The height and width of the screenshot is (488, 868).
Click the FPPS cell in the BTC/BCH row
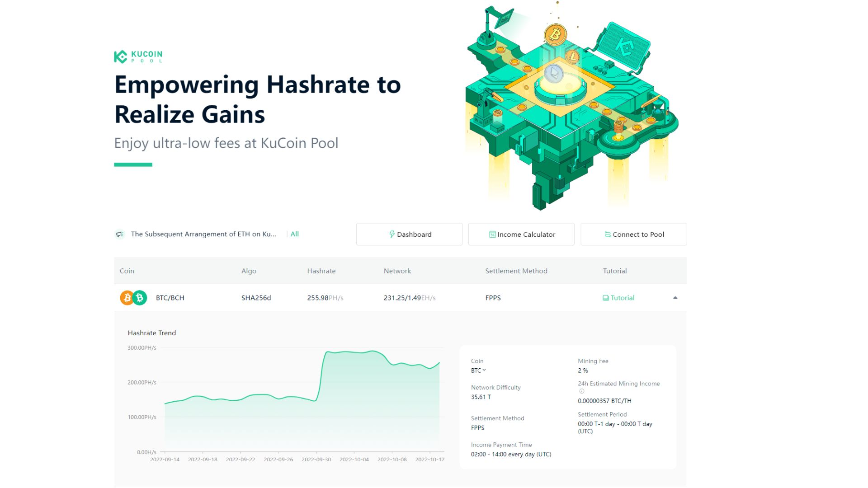click(x=493, y=298)
